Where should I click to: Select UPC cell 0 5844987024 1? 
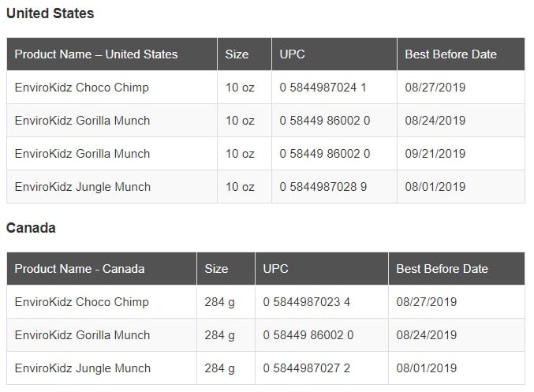pyautogui.click(x=323, y=88)
